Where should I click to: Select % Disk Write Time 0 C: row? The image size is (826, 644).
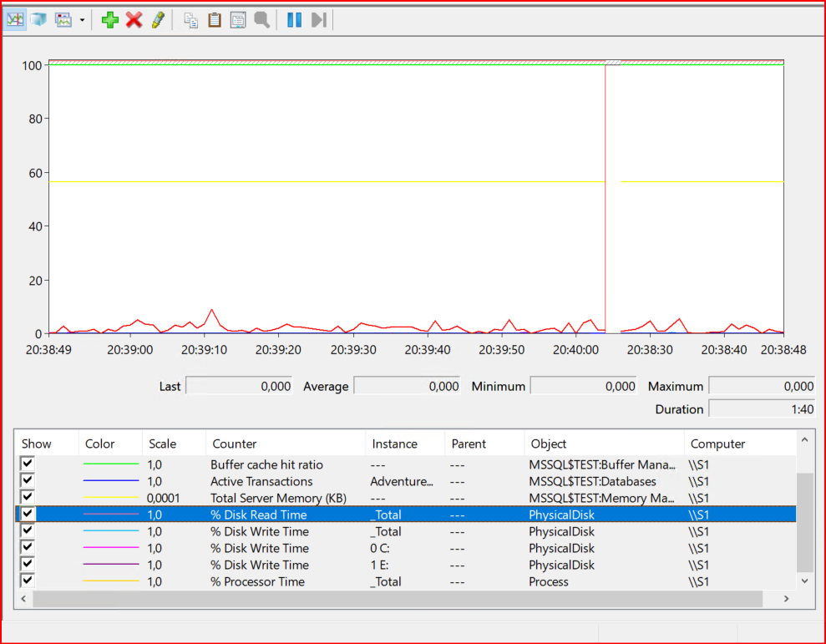[x=259, y=548]
